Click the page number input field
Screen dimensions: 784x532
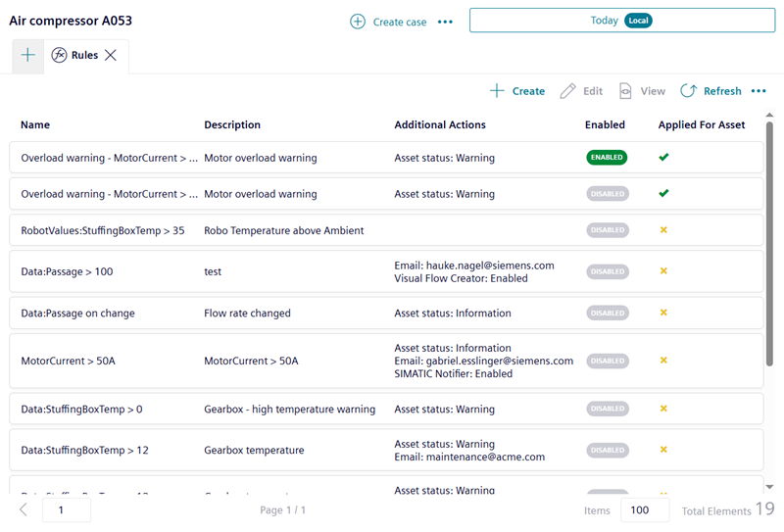click(67, 510)
